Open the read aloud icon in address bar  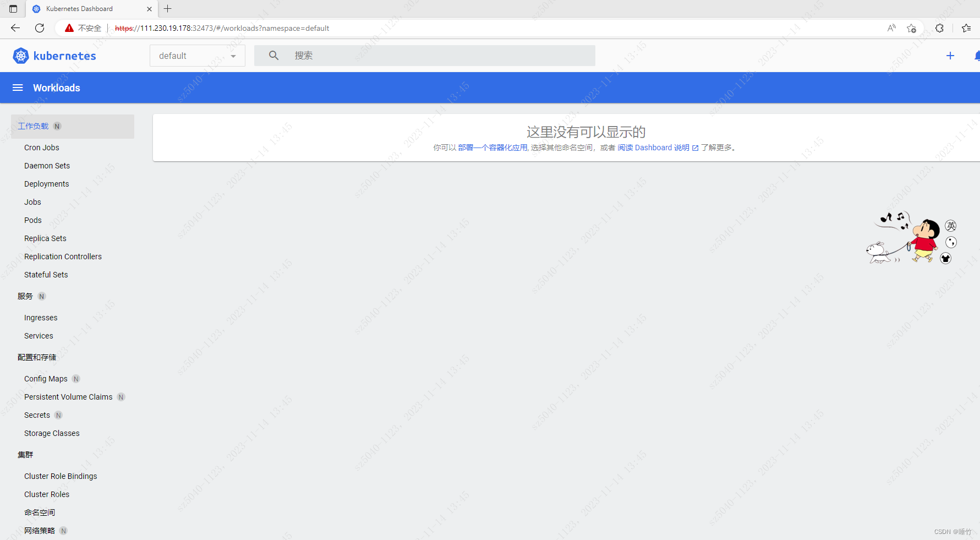pos(891,28)
